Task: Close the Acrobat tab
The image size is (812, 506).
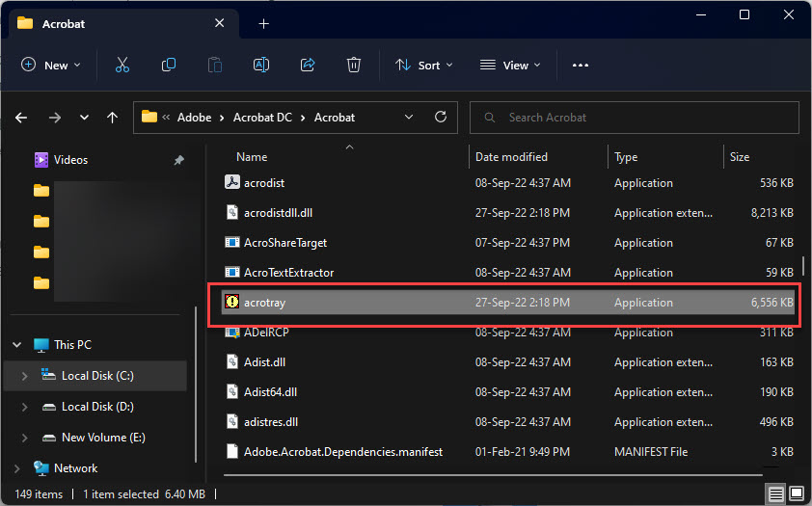Action: 220,23
